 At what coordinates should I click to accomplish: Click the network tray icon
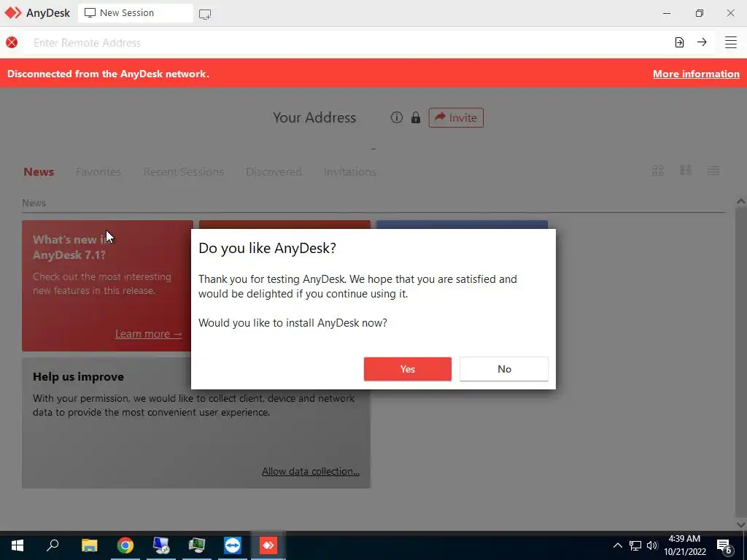[x=635, y=545]
